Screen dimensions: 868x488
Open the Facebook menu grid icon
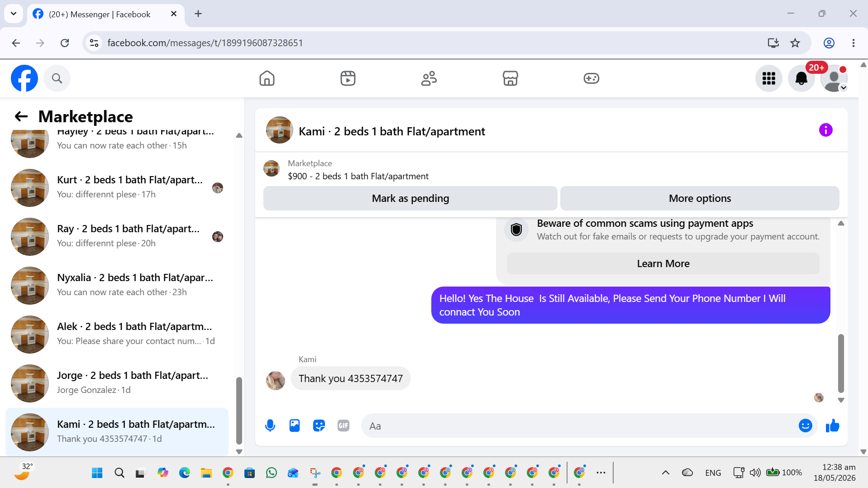[769, 78]
